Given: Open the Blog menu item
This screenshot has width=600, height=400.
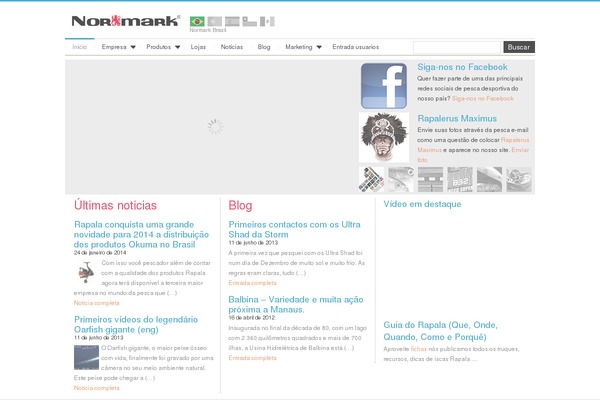Looking at the screenshot, I should tap(264, 47).
